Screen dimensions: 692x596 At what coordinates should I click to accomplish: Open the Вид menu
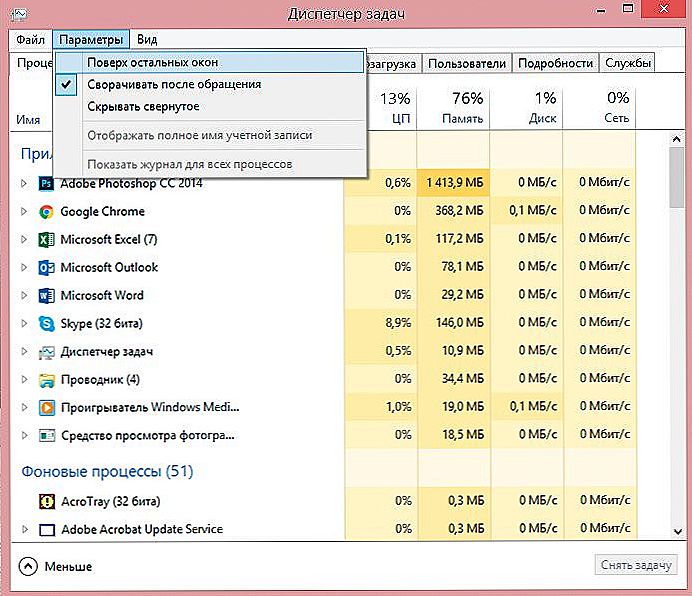(x=147, y=40)
